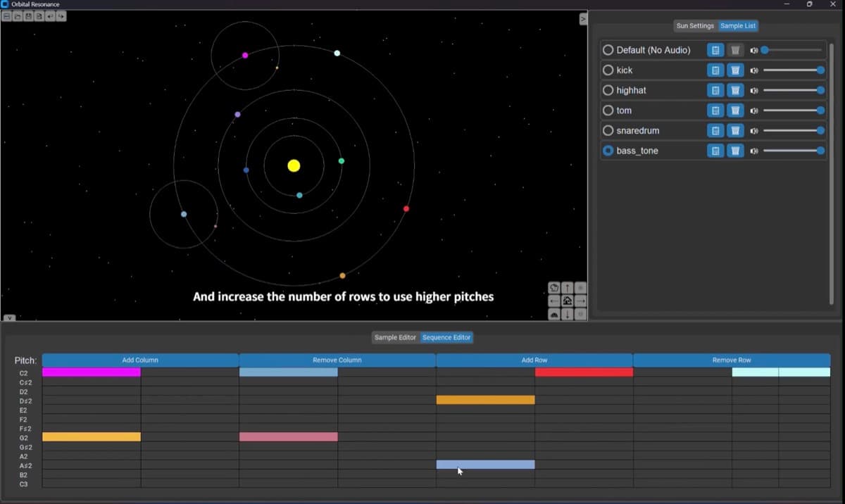Click the open folder toolbar icon
Viewport: 845px width, 504px height.
18,16
